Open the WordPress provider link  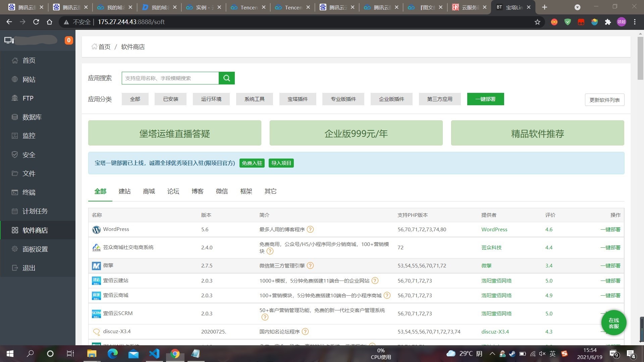point(494,230)
